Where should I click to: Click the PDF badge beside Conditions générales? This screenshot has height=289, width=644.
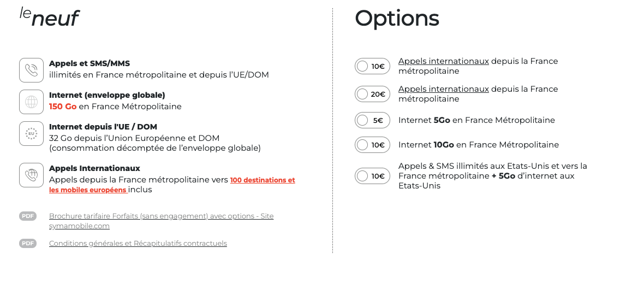[x=28, y=244]
